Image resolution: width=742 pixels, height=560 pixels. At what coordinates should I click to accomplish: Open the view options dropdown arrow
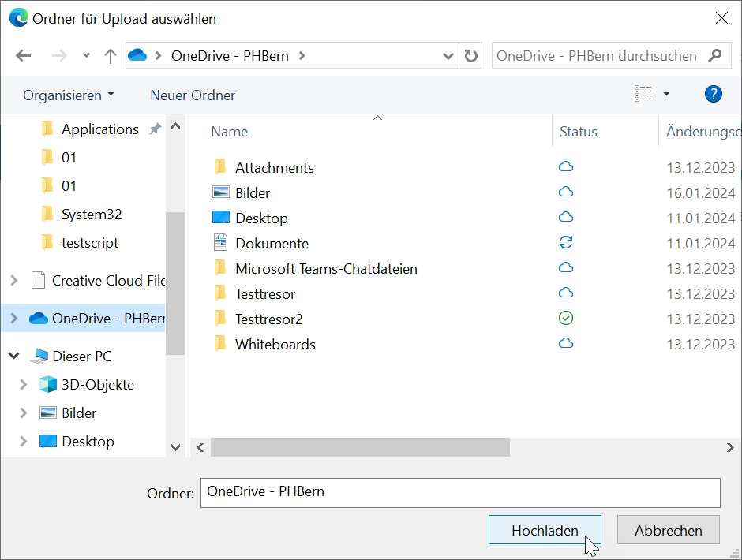(666, 95)
